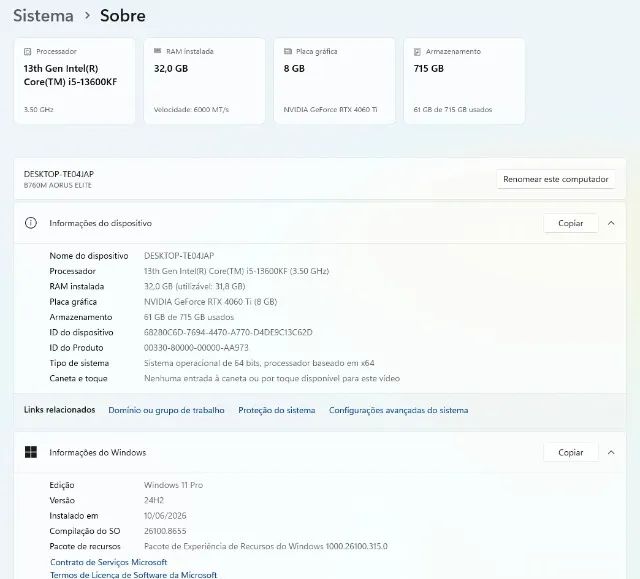Select the Placa gráfica row value
640x579 pixels.
(x=211, y=302)
